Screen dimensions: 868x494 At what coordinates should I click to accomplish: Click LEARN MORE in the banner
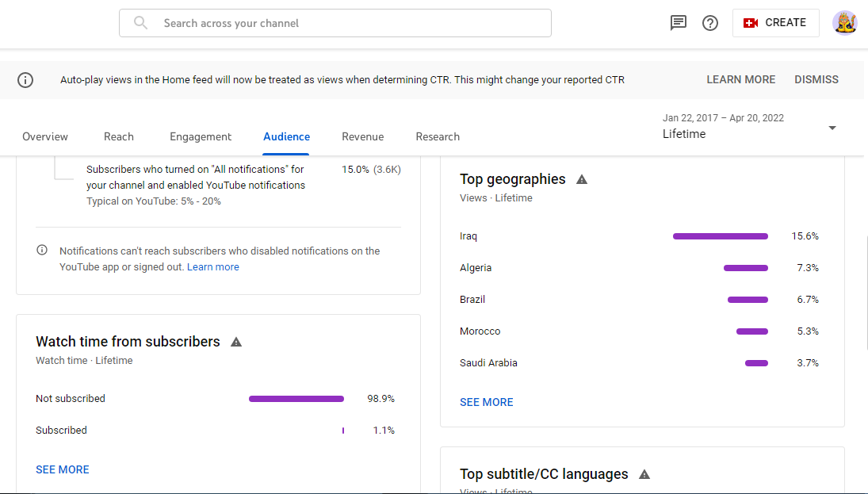(740, 80)
